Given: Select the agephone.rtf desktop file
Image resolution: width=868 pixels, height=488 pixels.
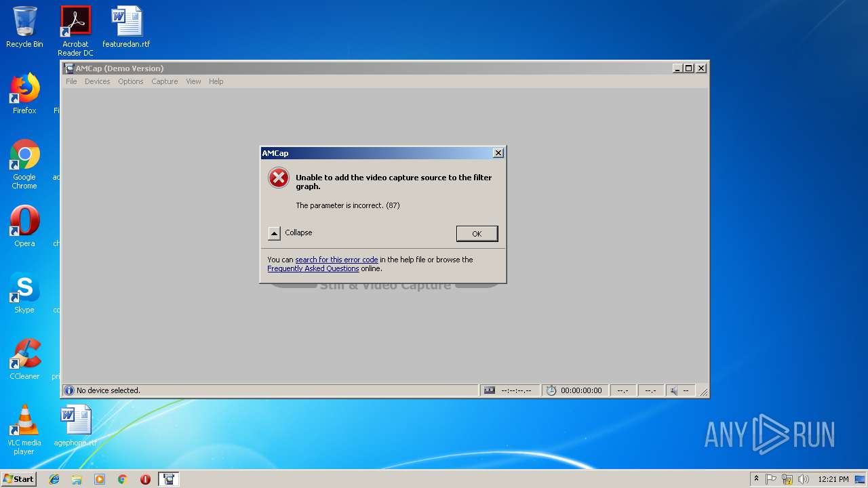Looking at the screenshot, I should tap(75, 426).
